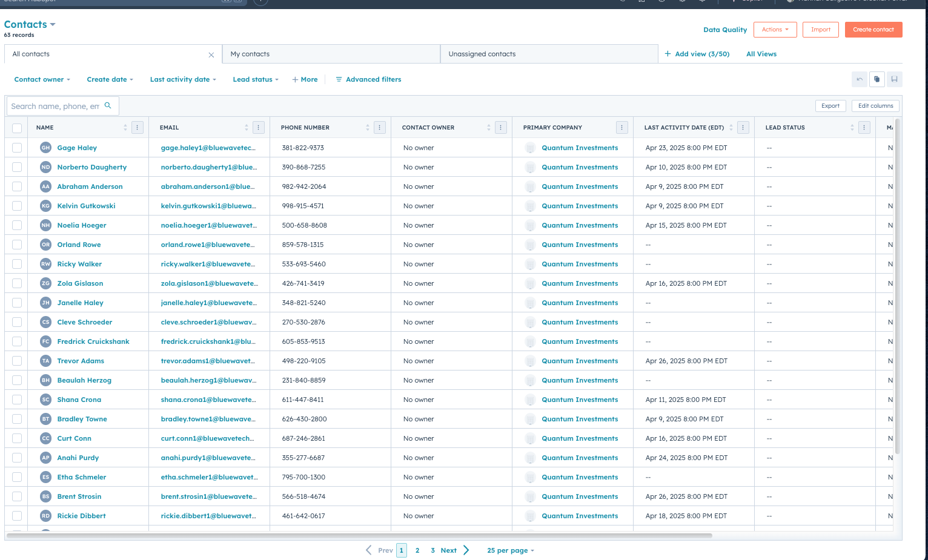
Task: Select the checkbox next to Gage Haley
Action: point(16,147)
